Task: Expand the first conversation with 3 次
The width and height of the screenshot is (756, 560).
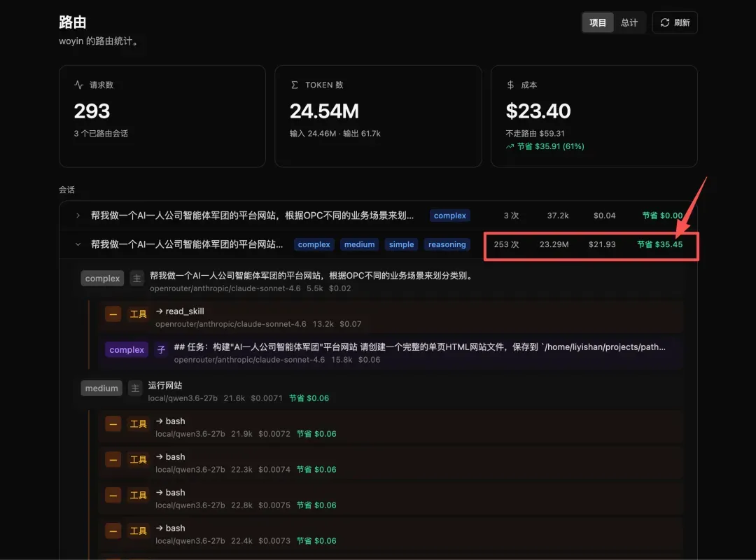Action: tap(78, 216)
